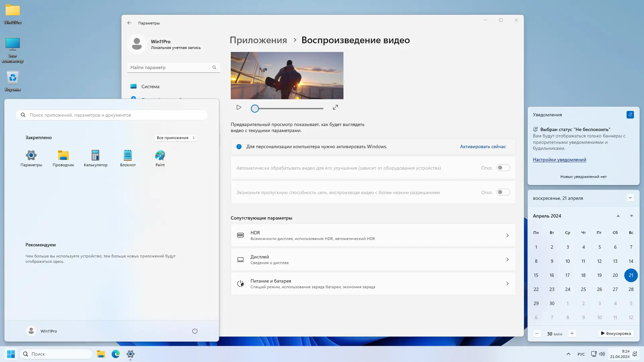Open Дисплей details via its chevron
The image size is (644, 362).
coord(507,259)
